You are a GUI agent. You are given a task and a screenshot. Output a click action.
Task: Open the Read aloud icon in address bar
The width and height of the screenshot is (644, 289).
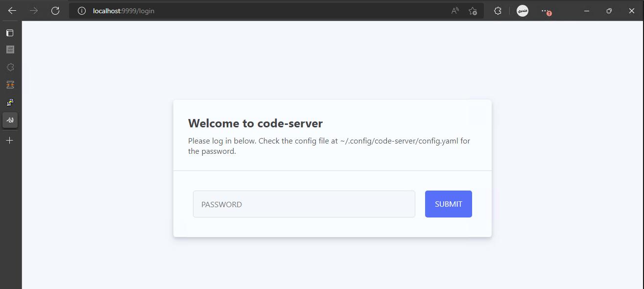click(455, 11)
